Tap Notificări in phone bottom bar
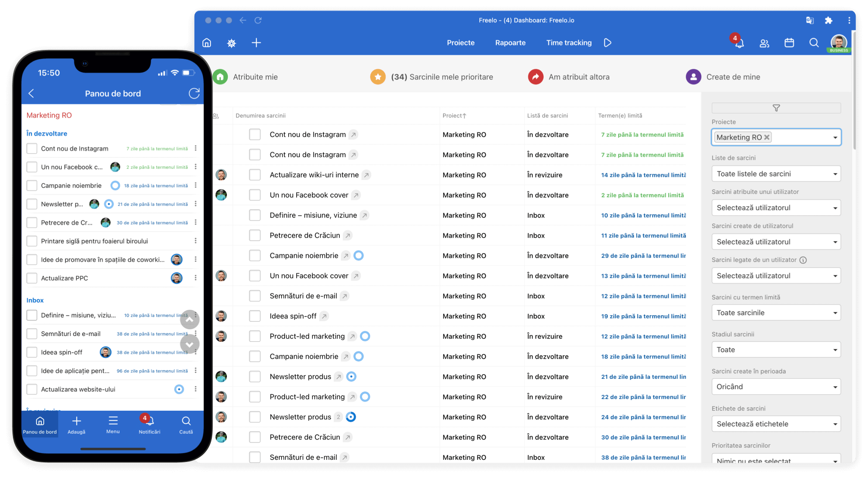This screenshot has height=477, width=868. coord(149,425)
